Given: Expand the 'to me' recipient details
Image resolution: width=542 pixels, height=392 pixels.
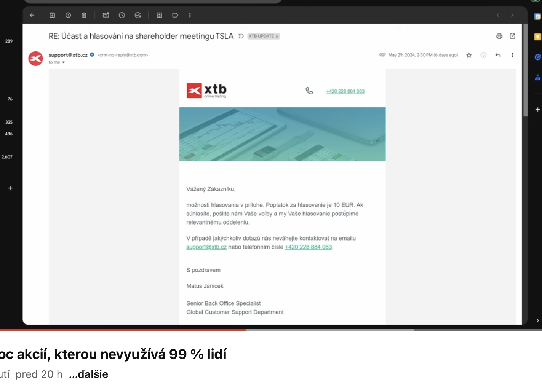Looking at the screenshot, I should [x=63, y=62].
